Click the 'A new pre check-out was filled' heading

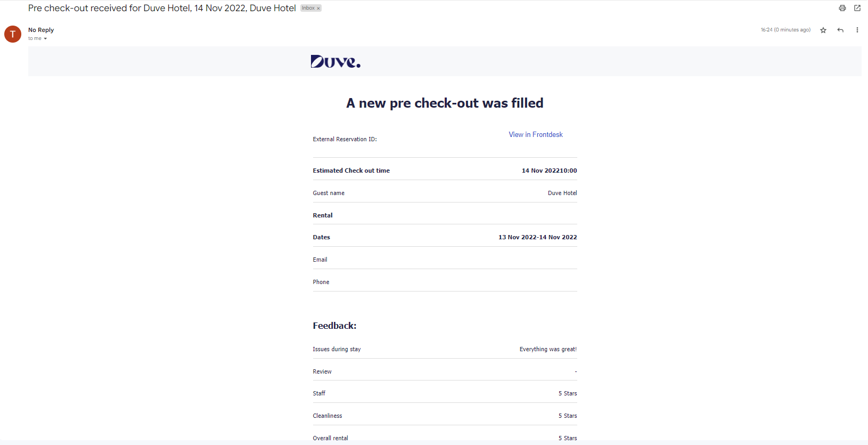tap(445, 103)
